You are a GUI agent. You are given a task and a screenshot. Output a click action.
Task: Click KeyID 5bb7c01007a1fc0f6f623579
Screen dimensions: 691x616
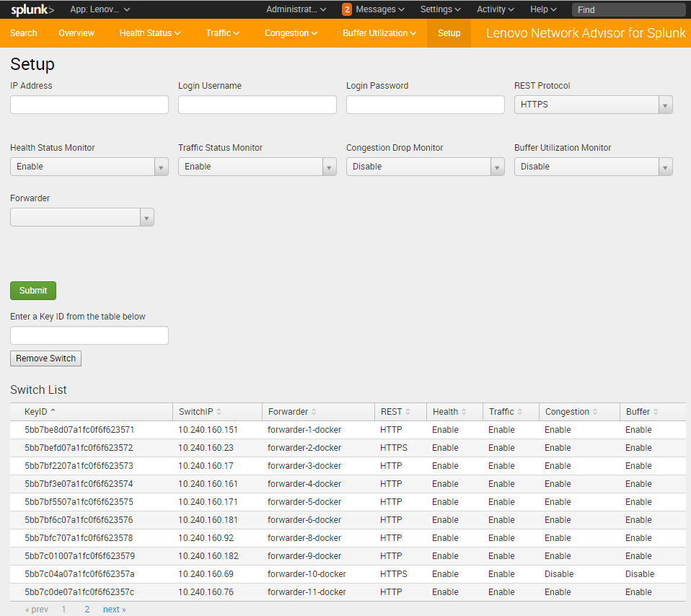(x=79, y=556)
